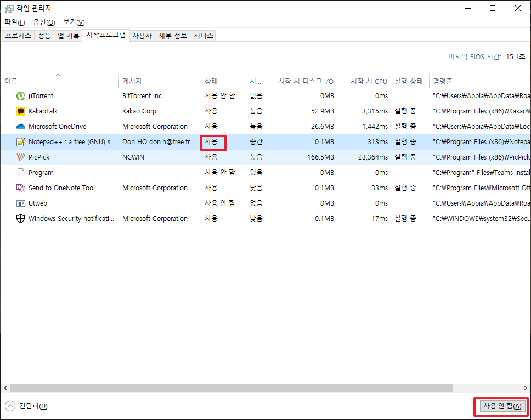Click the horizontal scrollbar thumb

[x=231, y=388]
